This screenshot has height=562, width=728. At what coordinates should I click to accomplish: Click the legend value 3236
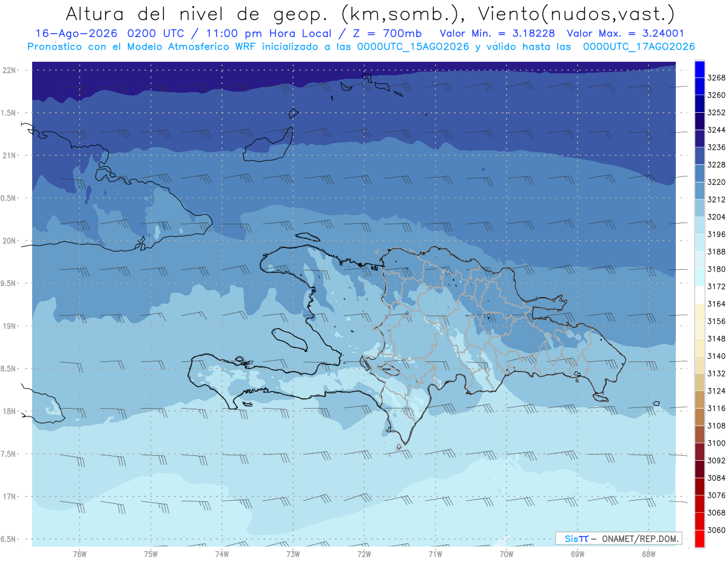[x=716, y=147]
